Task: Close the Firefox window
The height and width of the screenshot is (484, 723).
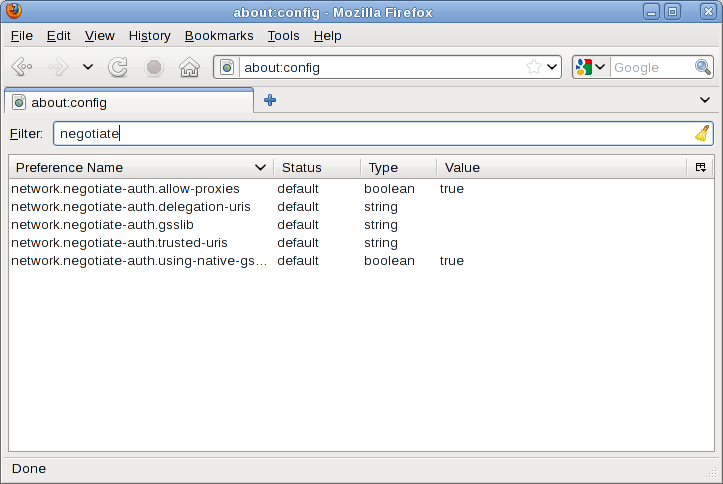Action: pyautogui.click(x=708, y=12)
